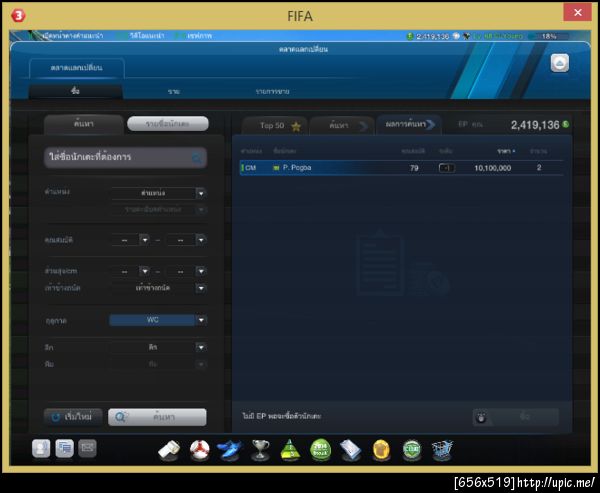The height and width of the screenshot is (493, 600).
Task: Open the gold jersey coin icon
Action: [x=381, y=449]
